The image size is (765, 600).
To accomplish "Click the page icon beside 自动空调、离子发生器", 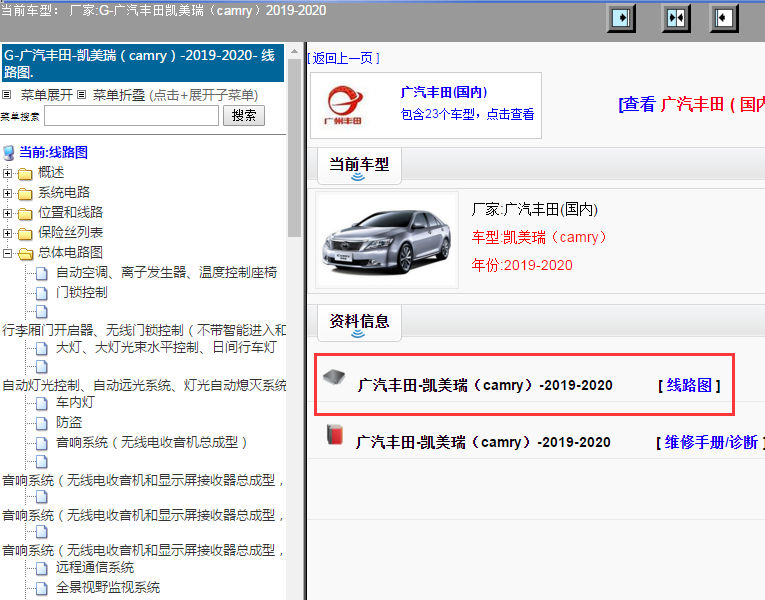I will pyautogui.click(x=42, y=273).
